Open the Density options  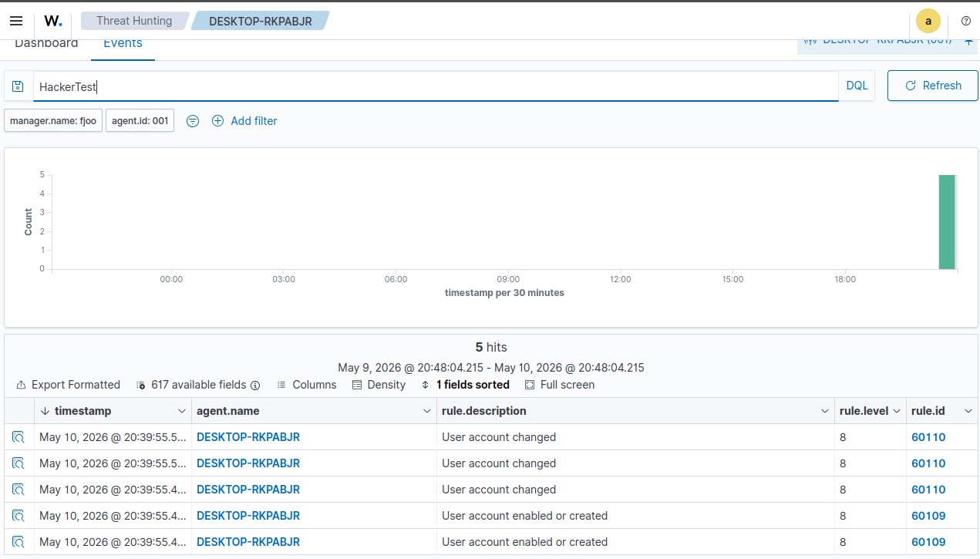(x=379, y=385)
